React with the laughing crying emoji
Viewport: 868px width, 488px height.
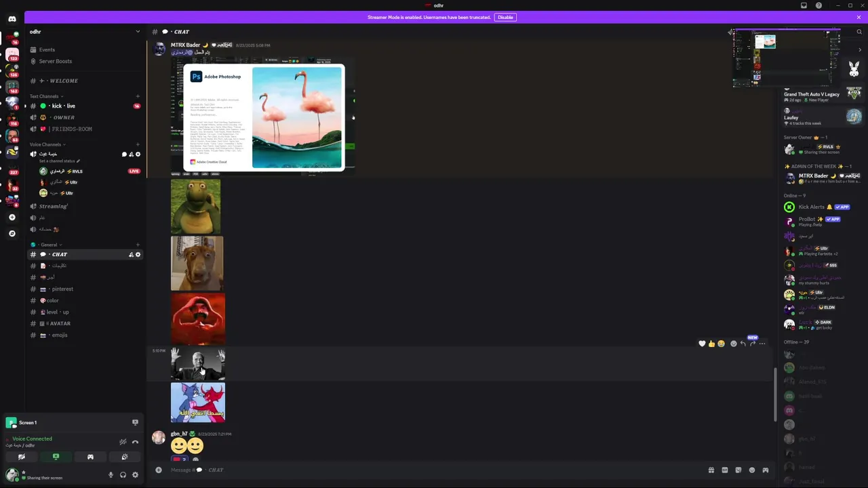click(x=721, y=344)
